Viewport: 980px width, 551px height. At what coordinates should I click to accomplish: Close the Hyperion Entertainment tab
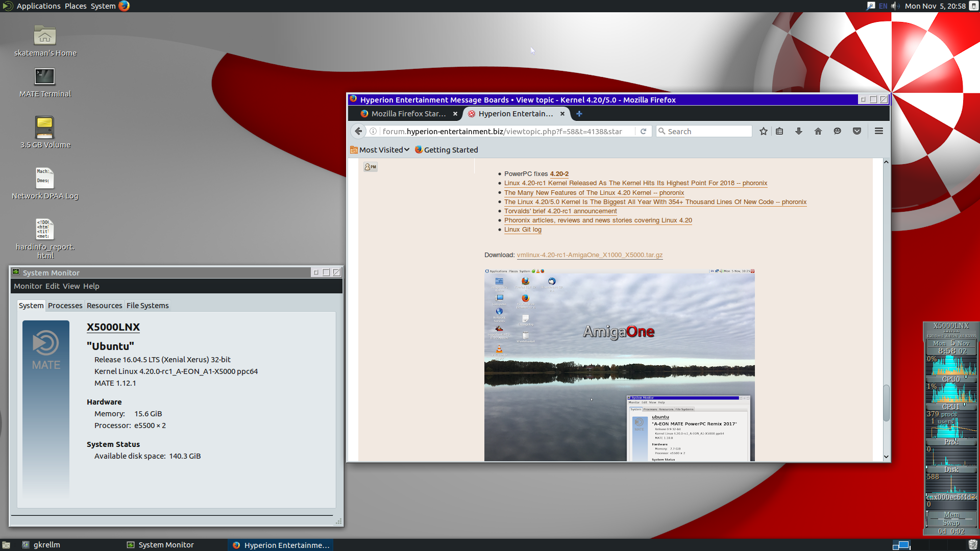[562, 114]
